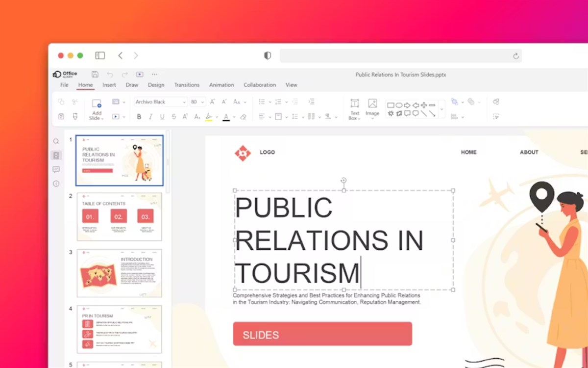The image size is (588, 368).
Task: Undo the last action
Action: coord(110,74)
